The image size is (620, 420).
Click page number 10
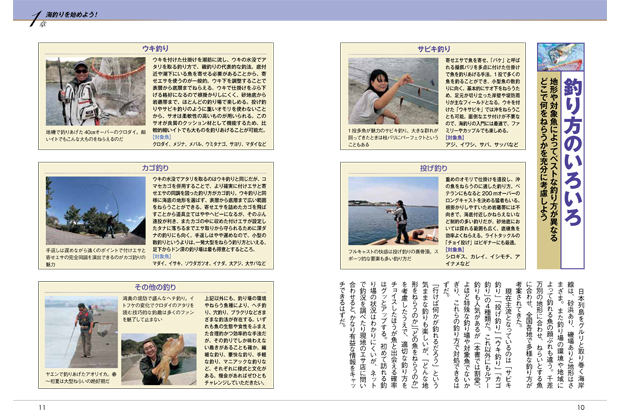[580, 407]
